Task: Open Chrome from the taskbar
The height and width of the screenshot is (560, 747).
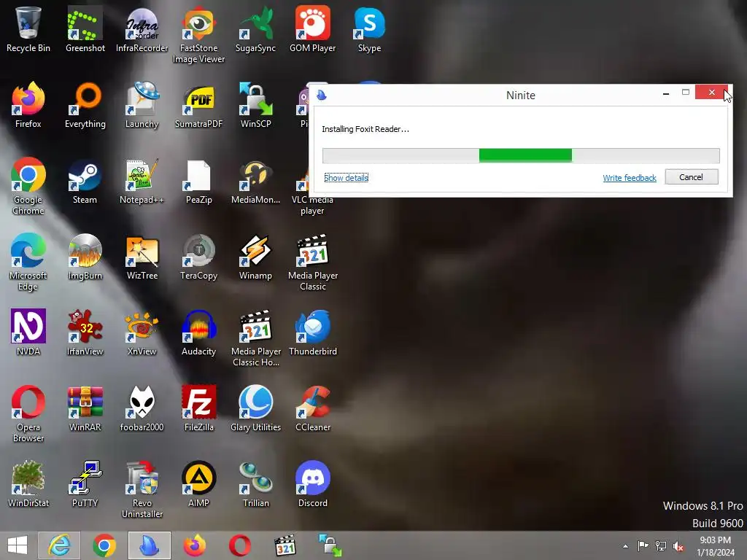Action: [104, 545]
